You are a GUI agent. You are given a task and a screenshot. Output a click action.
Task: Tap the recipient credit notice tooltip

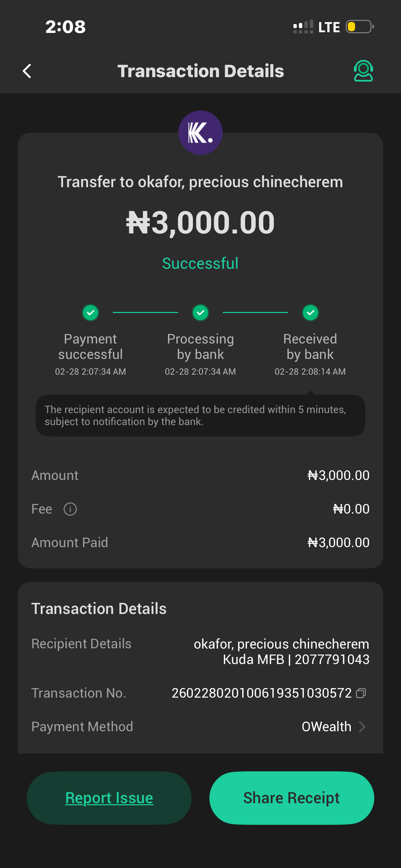click(x=200, y=415)
